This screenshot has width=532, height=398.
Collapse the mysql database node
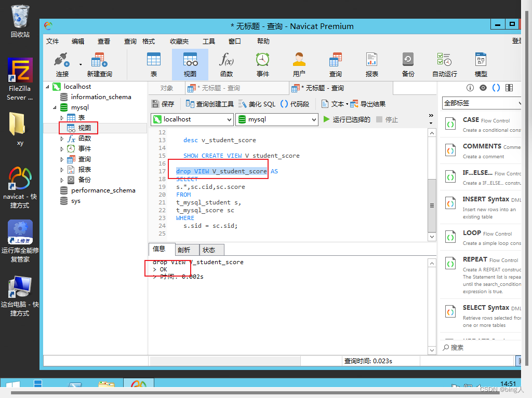tap(55, 107)
